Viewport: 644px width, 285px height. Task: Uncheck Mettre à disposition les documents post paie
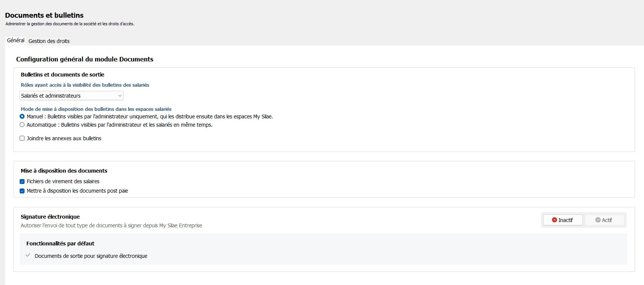tap(22, 191)
